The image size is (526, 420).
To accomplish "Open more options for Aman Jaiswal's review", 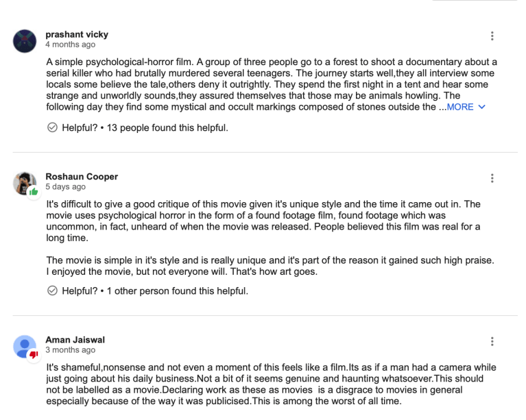I will (492, 341).
